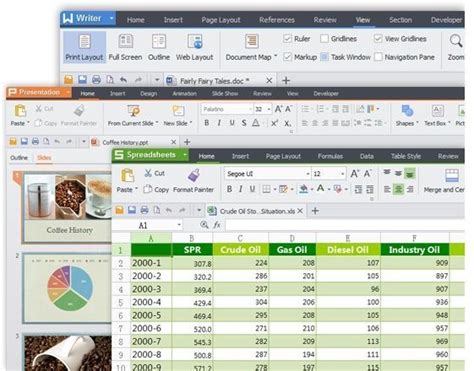Open Shapes gallery in Presentation

click(407, 115)
